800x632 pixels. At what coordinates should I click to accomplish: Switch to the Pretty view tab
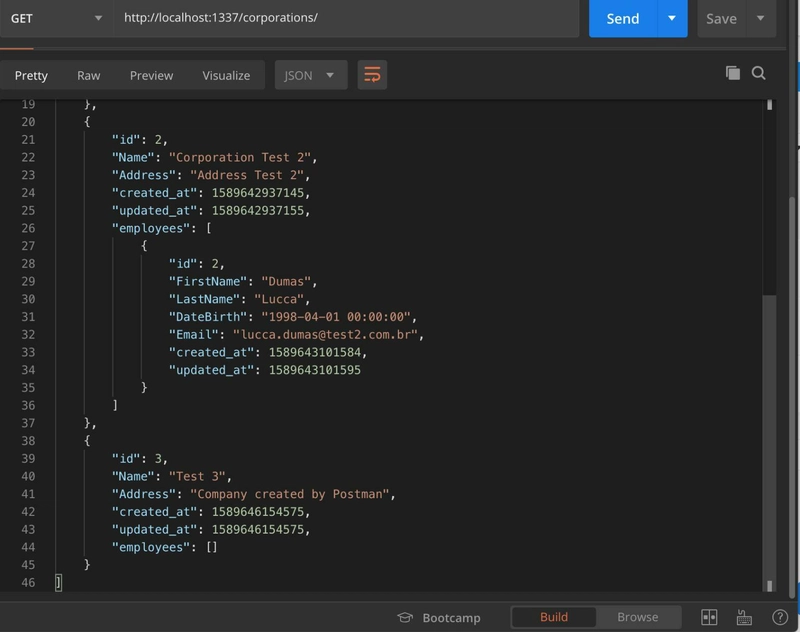coord(31,75)
